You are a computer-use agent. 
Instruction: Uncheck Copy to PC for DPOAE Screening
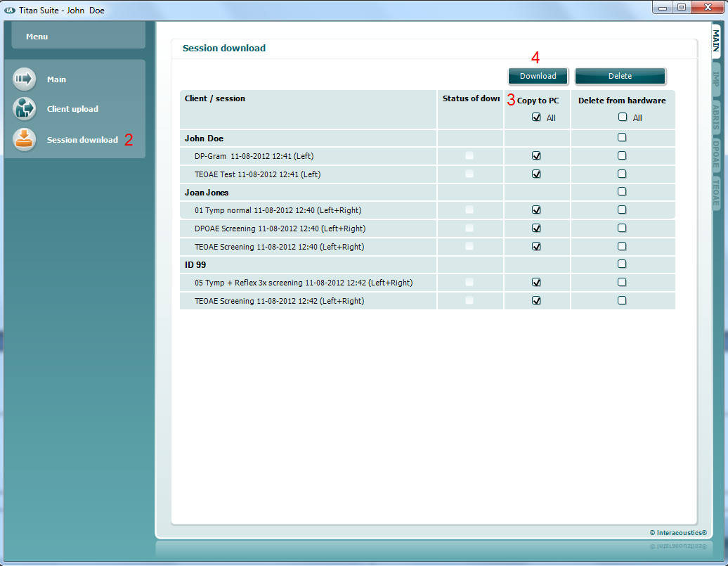[x=536, y=229]
